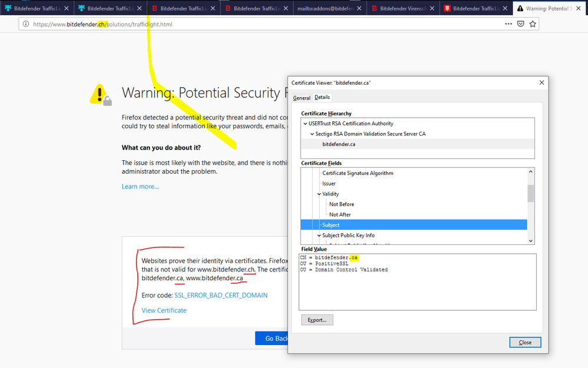The image size is (588, 368).
Task: Collapse the USERTrust RSA Certification Authority node
Action: pos(305,124)
